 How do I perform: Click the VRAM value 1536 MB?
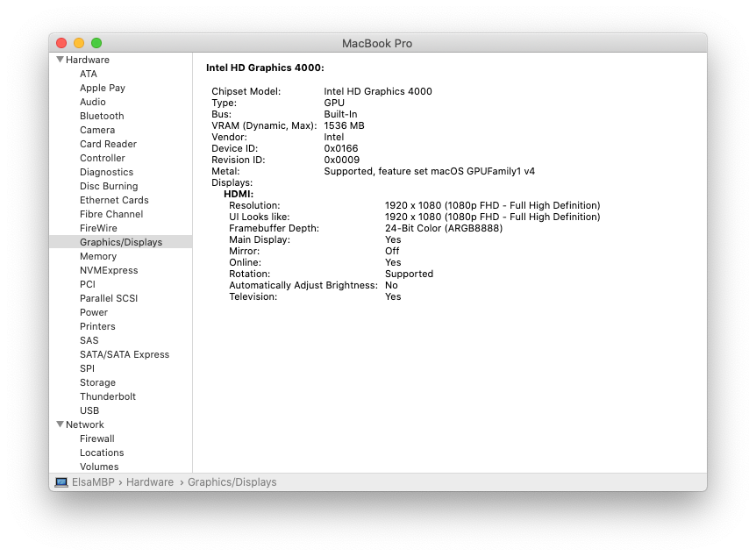(345, 125)
